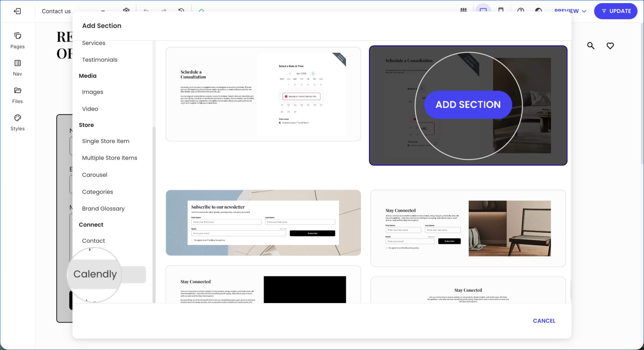Select the Testimonials category
Screen dimensions: 644x350
pyautogui.click(x=100, y=60)
